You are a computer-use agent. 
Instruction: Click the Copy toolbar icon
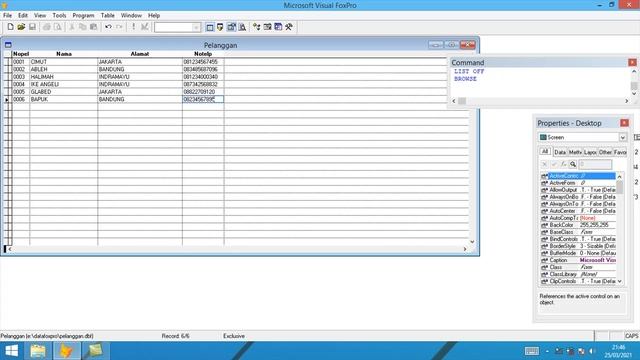click(x=83, y=27)
